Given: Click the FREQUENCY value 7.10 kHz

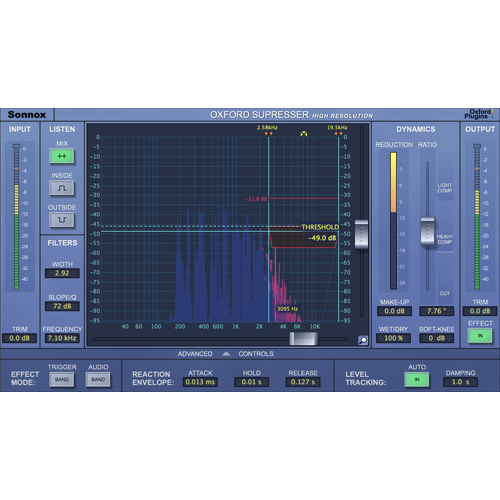Looking at the screenshot, I should click(x=62, y=338).
